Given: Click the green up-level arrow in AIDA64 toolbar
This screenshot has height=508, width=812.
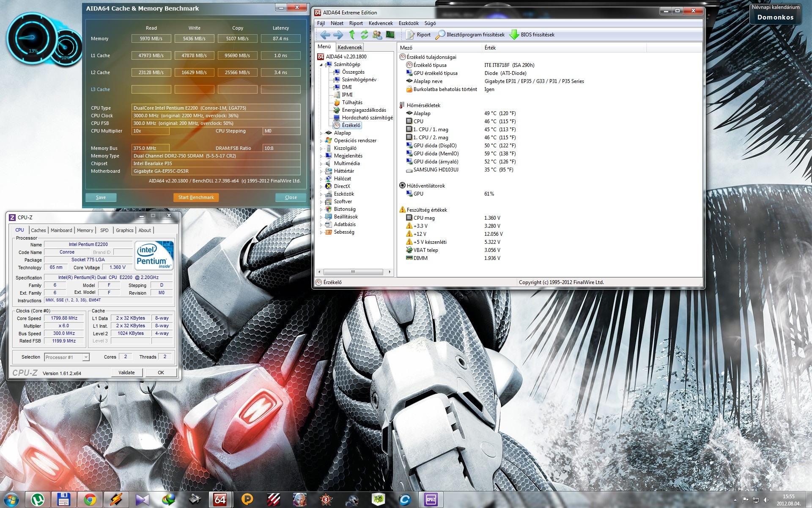Looking at the screenshot, I should [x=351, y=35].
